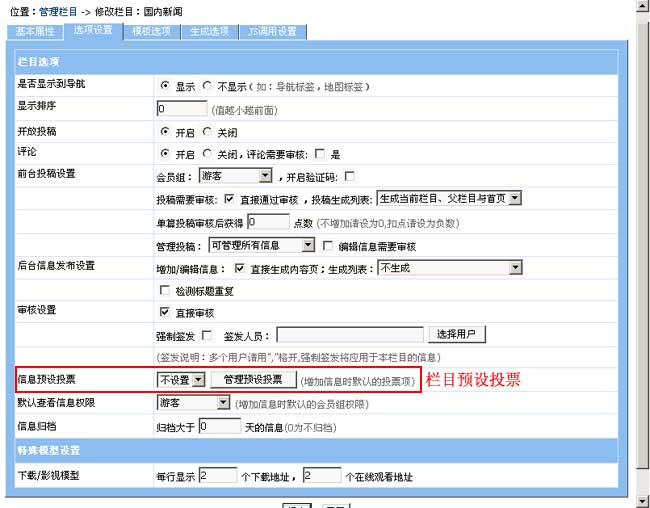Click the 显示排序 input field
650x508 pixels.
(x=181, y=109)
